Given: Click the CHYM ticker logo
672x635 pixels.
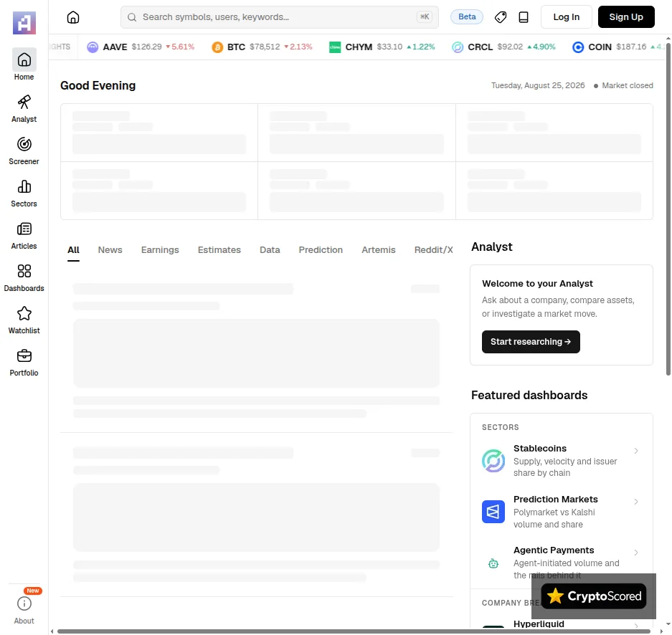Looking at the screenshot, I should (335, 47).
